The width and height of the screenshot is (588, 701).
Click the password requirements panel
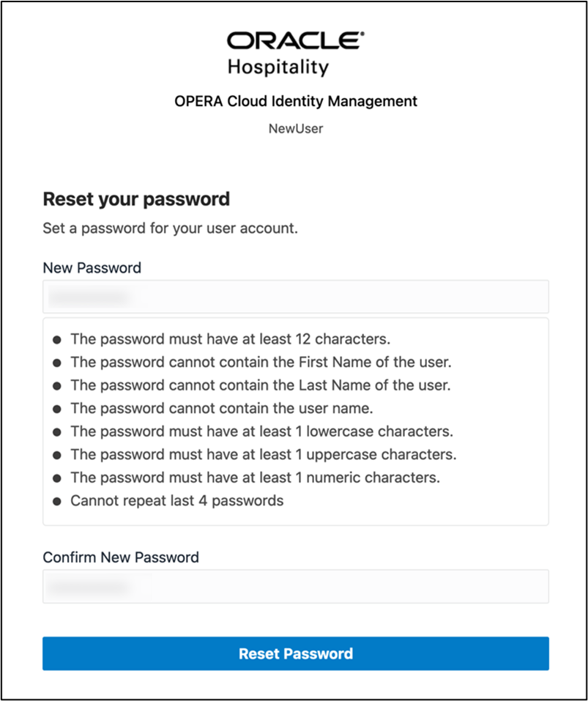[x=295, y=420]
